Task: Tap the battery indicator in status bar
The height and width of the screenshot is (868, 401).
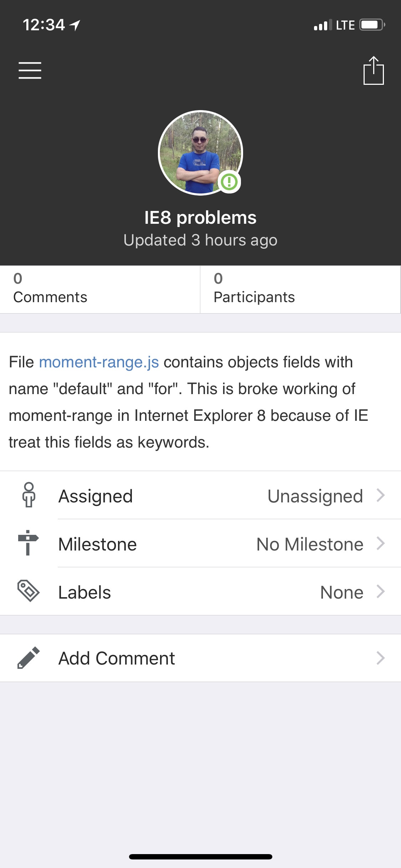Action: 372,25
